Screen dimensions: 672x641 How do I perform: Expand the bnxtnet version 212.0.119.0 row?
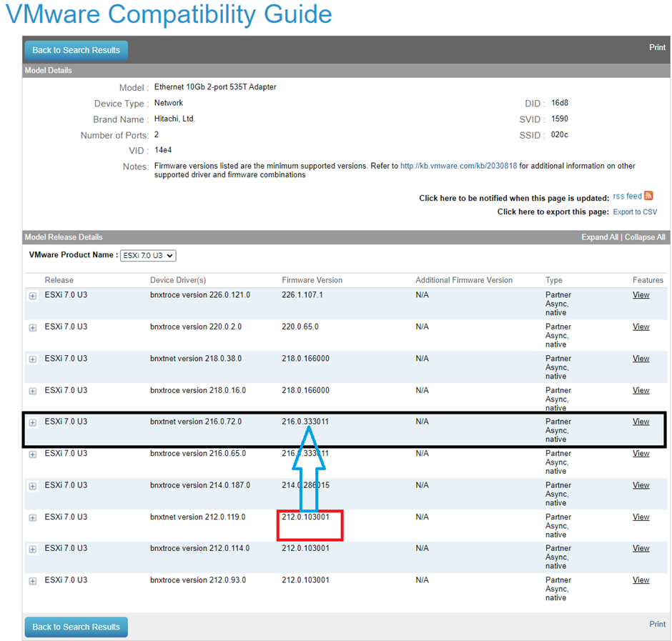click(x=33, y=517)
